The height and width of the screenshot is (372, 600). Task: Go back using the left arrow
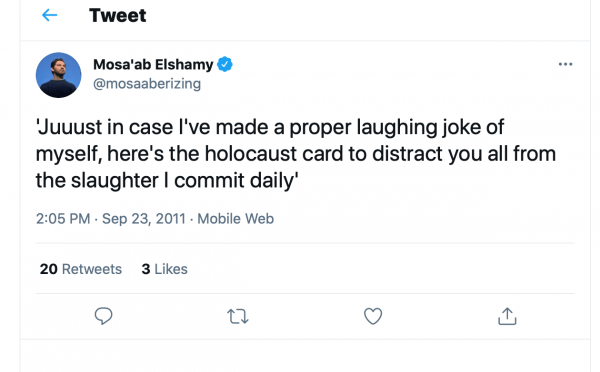49,15
